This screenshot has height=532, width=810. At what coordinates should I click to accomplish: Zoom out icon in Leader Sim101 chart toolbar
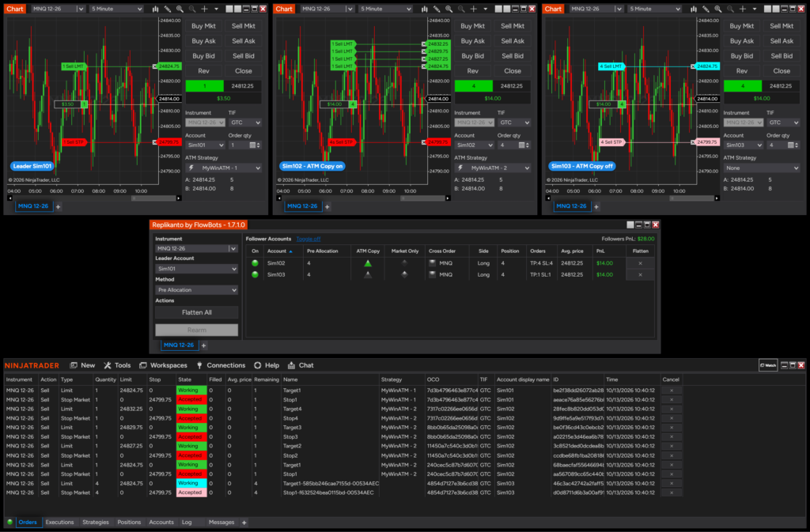pyautogui.click(x=192, y=9)
